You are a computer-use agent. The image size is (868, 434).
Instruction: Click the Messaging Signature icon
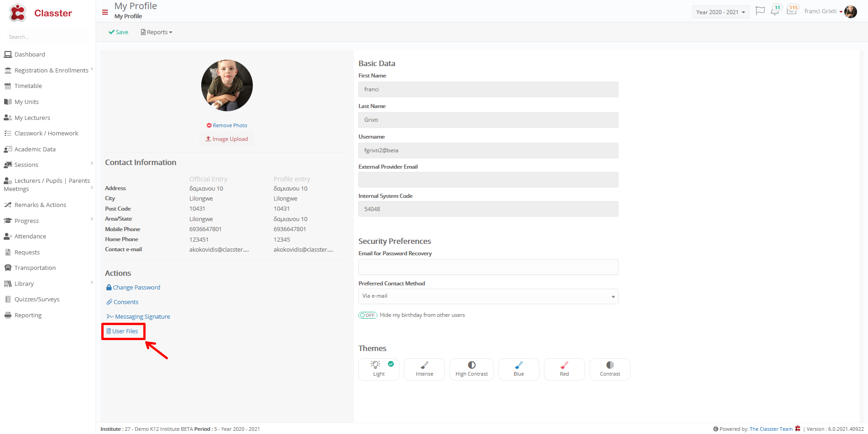110,316
